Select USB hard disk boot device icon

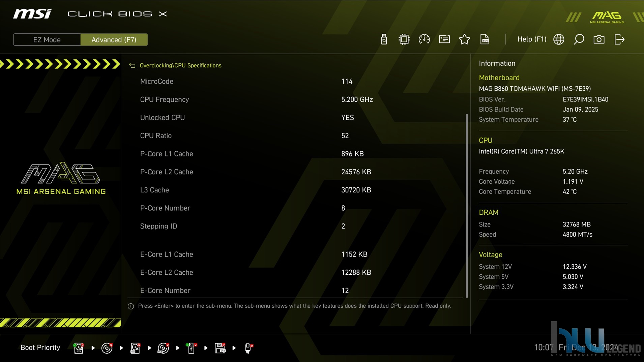coord(135,348)
